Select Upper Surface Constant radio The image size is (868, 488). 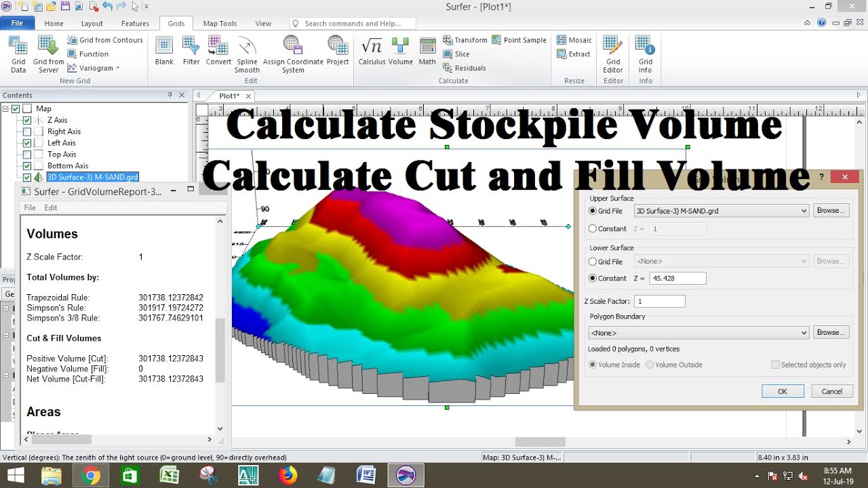click(x=593, y=229)
